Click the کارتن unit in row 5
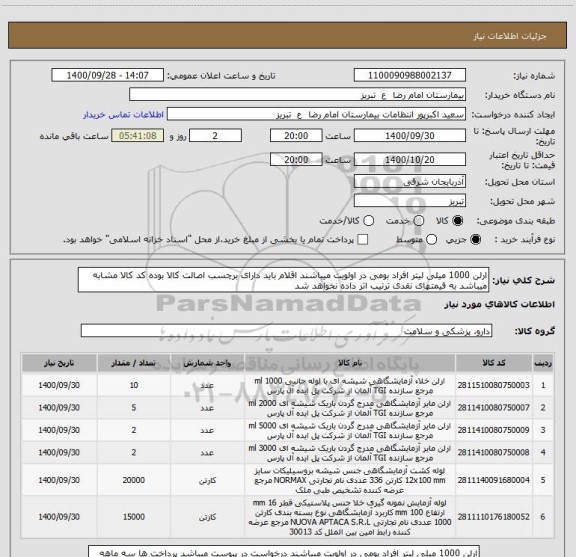The width and height of the screenshot is (576, 557). (x=207, y=481)
